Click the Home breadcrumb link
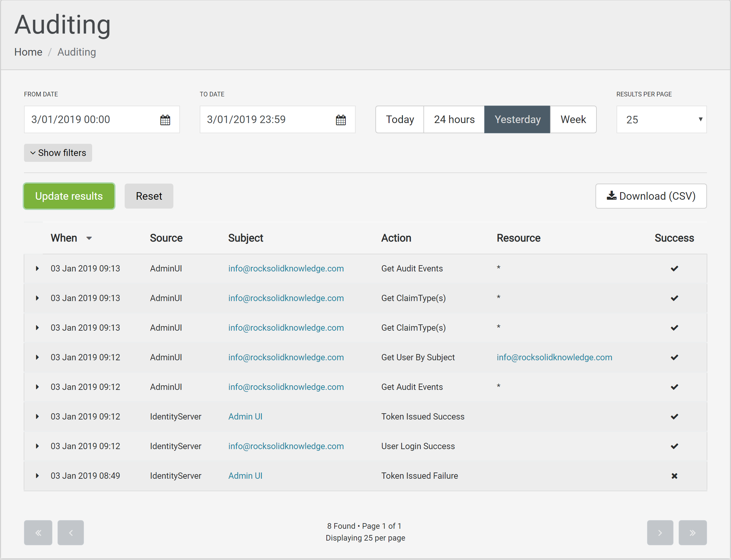The image size is (731, 560). (28, 52)
